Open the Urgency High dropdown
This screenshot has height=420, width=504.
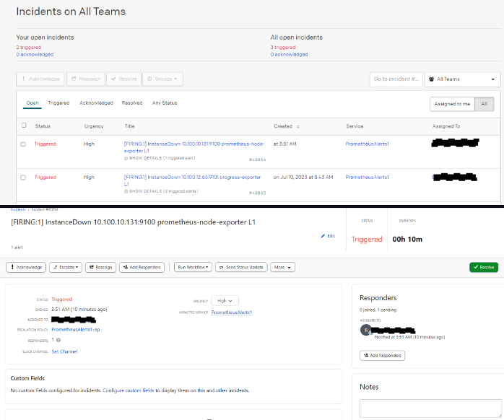click(228, 300)
